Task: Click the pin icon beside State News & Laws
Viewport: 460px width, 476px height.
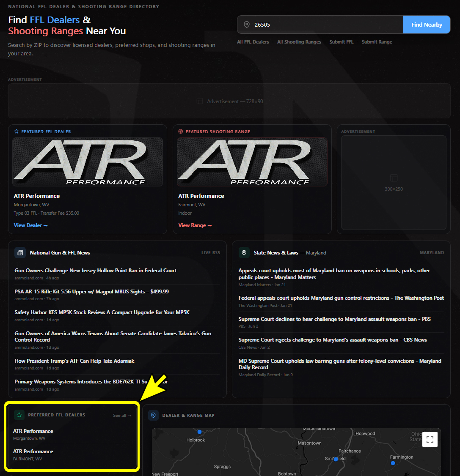Action: pos(244,253)
